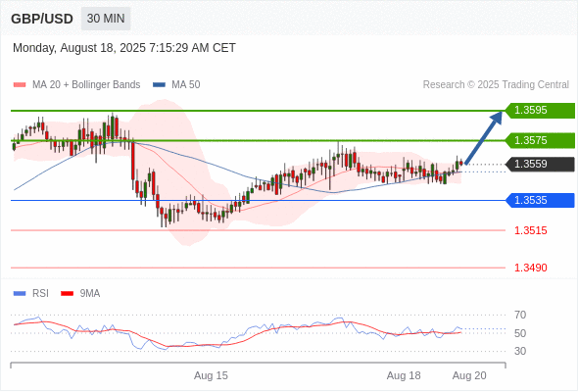Click the GBP/USD pair title
This screenshot has width=578, height=392.
[42, 19]
